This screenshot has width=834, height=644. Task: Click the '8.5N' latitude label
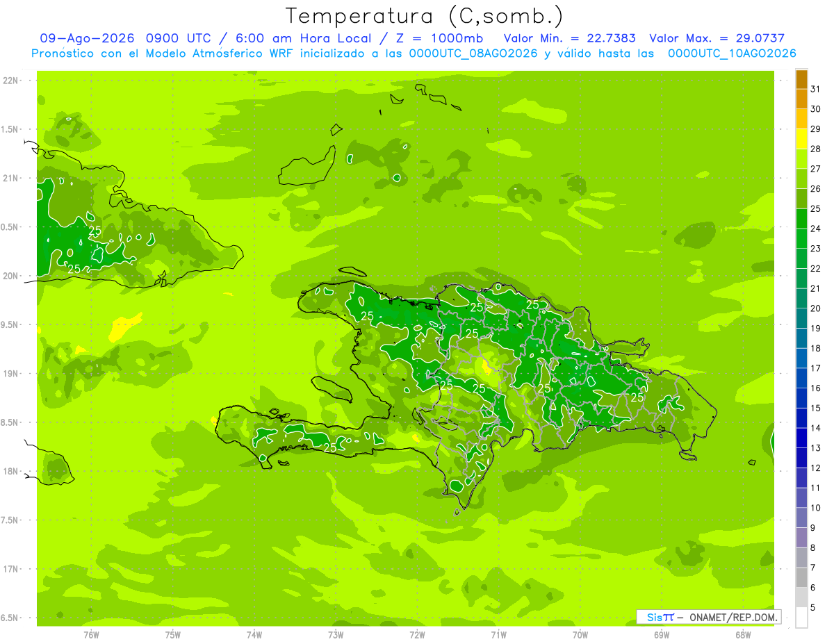[10, 422]
